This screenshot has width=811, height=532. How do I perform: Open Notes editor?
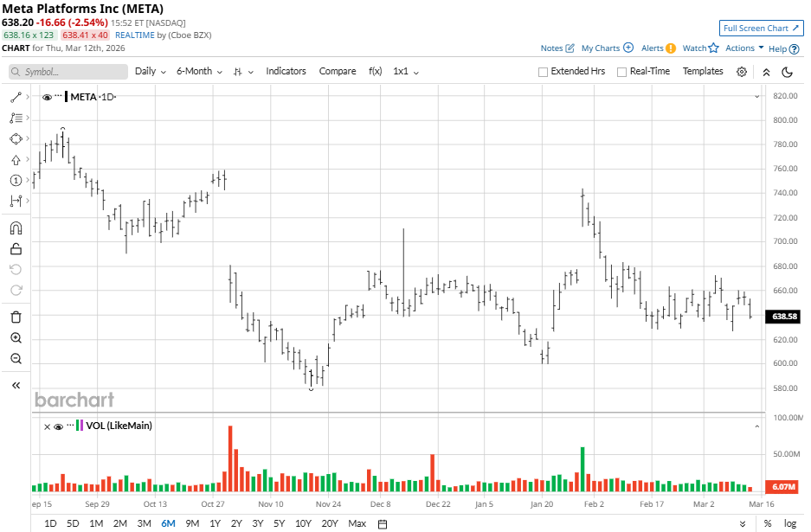point(557,48)
